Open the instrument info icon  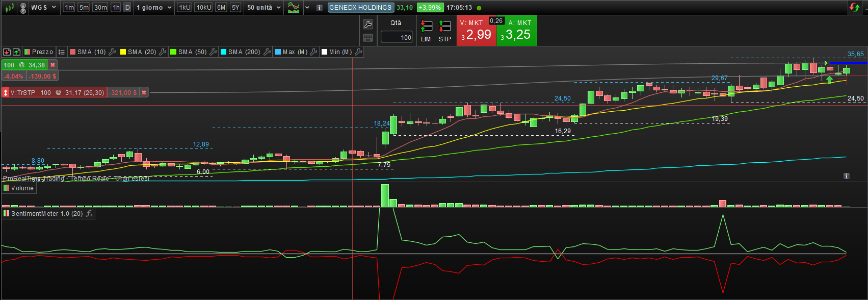click(x=319, y=8)
